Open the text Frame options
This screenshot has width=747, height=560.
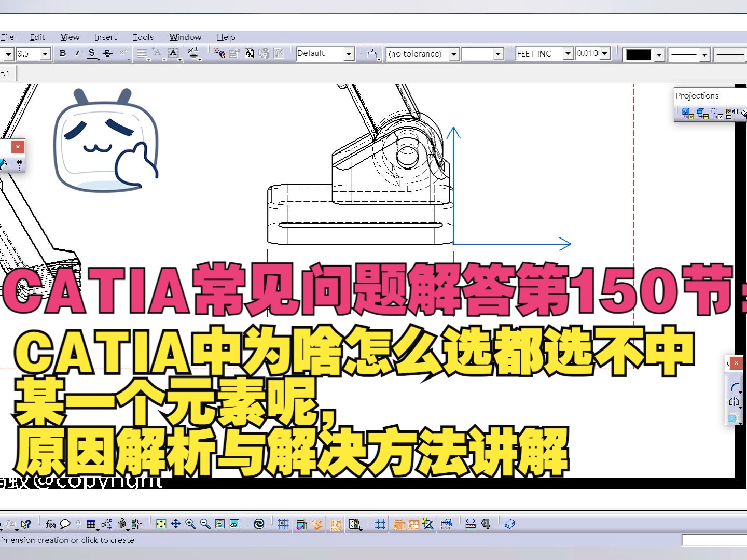174,53
